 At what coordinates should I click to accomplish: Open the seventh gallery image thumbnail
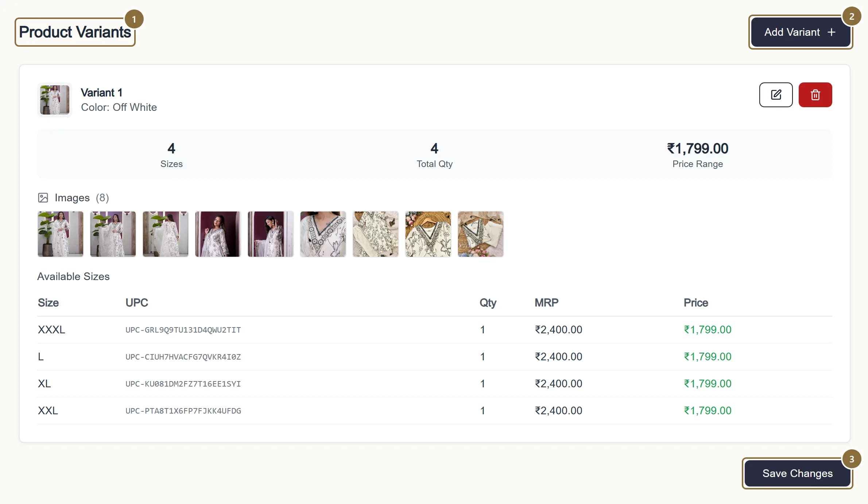[376, 234]
